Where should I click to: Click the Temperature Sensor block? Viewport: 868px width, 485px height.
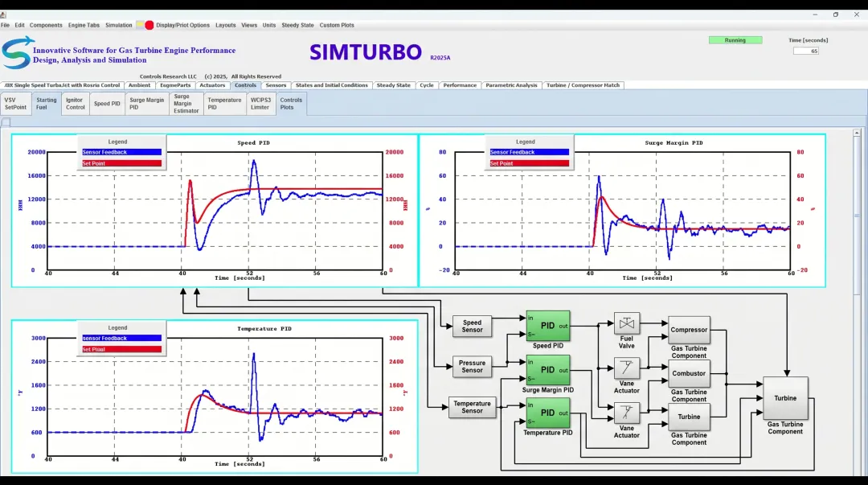[x=473, y=408]
